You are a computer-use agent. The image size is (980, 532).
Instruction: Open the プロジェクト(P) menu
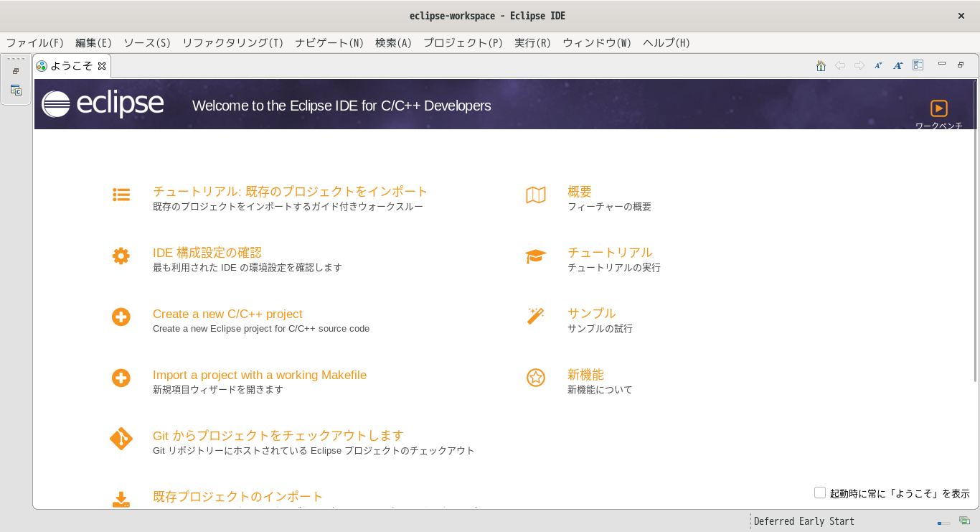463,43
